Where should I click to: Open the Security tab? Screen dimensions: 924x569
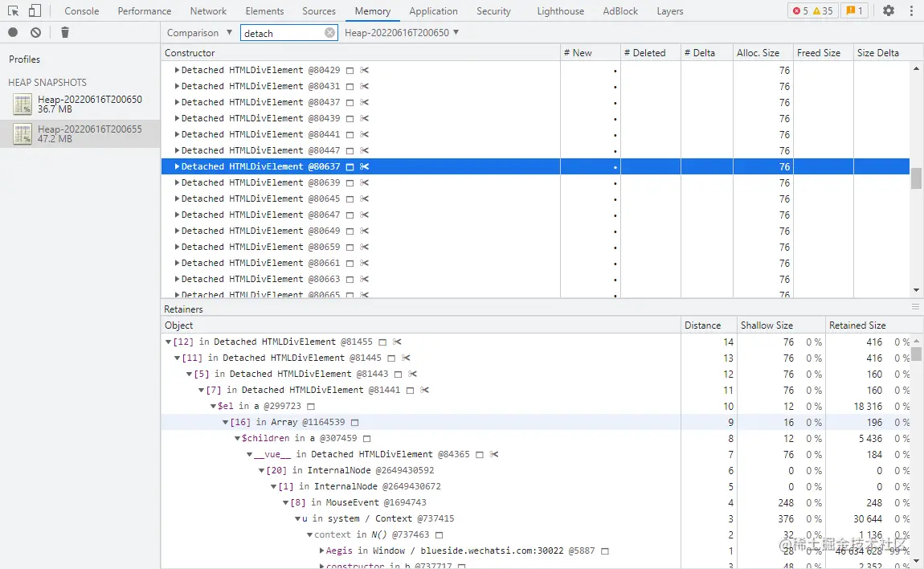coord(493,11)
